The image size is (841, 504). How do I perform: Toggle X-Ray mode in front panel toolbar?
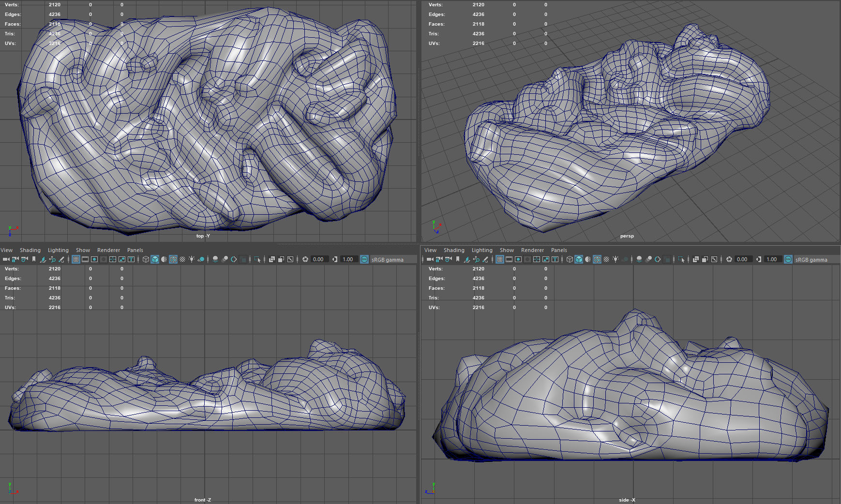coord(272,259)
